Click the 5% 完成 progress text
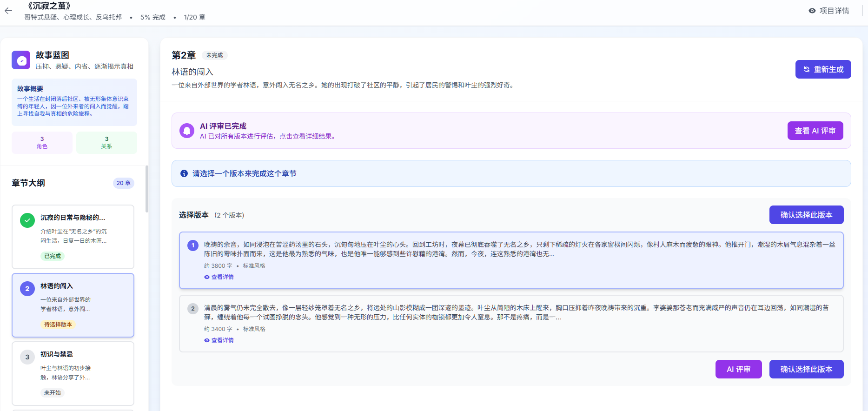The height and width of the screenshot is (411, 868). tap(153, 17)
